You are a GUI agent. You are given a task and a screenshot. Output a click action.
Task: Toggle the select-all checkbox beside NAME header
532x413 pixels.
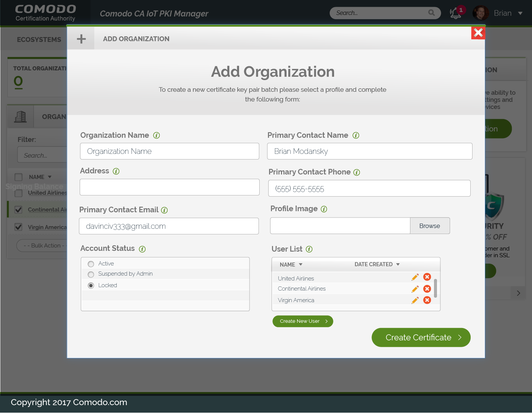pyautogui.click(x=18, y=177)
